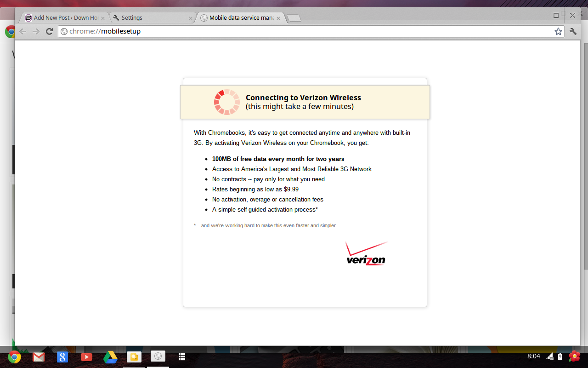Open the yellow Scratchpad note app on the shelf
The height and width of the screenshot is (368, 588).
click(x=134, y=357)
